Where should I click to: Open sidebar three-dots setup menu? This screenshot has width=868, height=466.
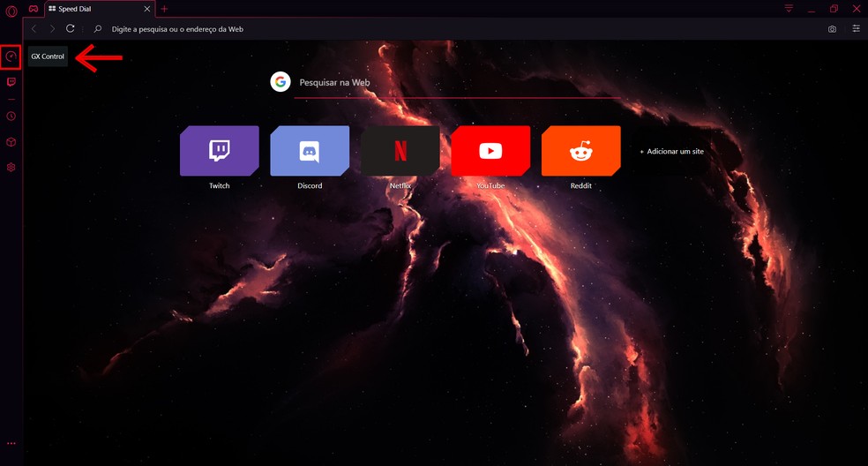[11, 443]
